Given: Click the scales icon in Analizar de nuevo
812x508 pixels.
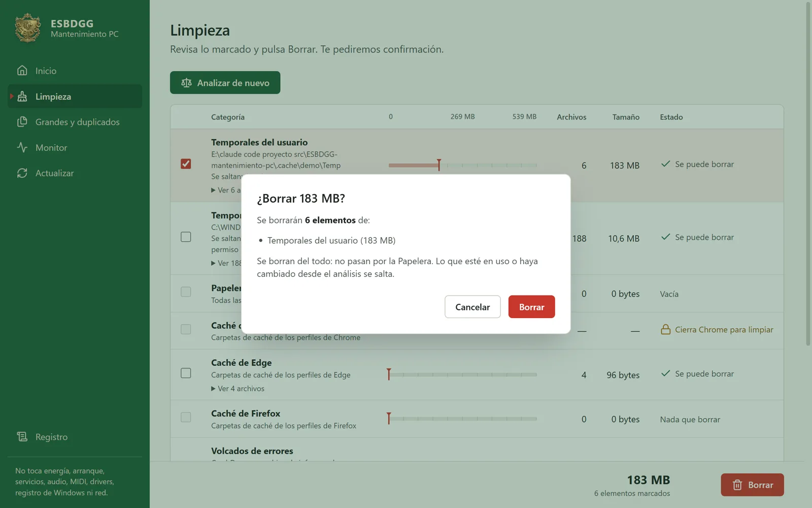Looking at the screenshot, I should click(x=186, y=83).
